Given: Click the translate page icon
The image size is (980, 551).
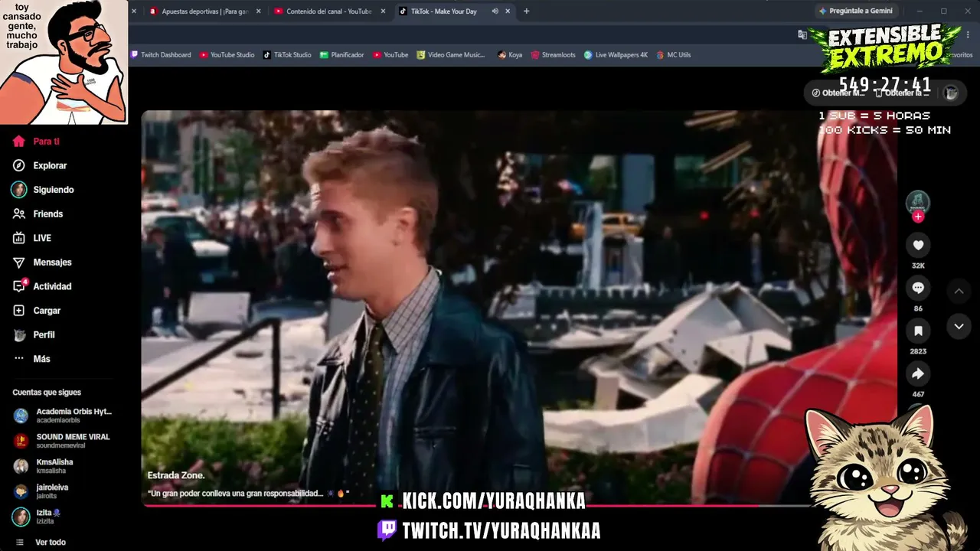Looking at the screenshot, I should pos(802,34).
